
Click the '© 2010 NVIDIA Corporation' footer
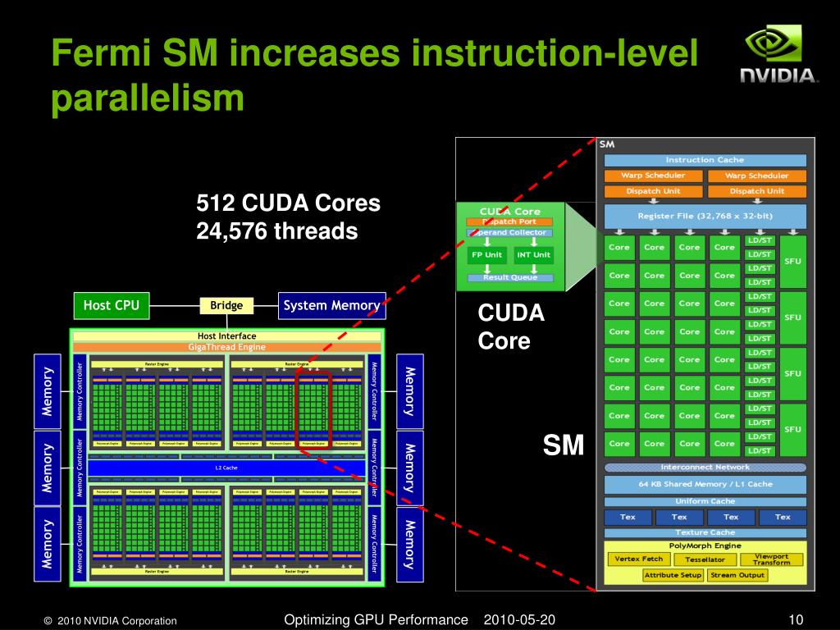111,621
